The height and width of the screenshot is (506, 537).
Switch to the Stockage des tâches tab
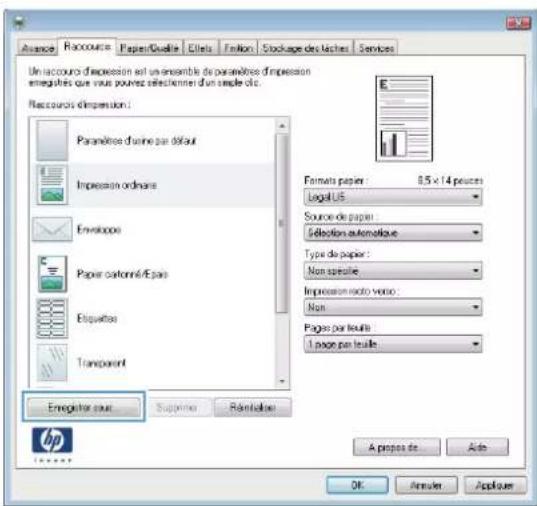coord(305,48)
